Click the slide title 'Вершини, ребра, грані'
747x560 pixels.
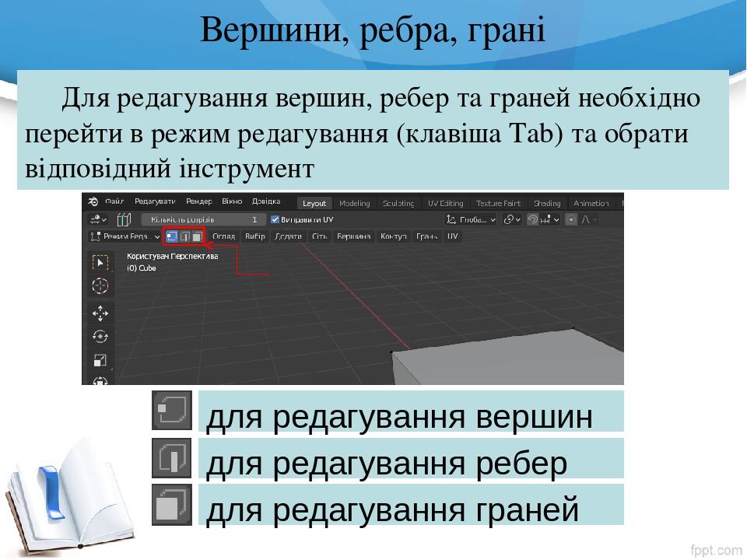pyautogui.click(x=373, y=30)
